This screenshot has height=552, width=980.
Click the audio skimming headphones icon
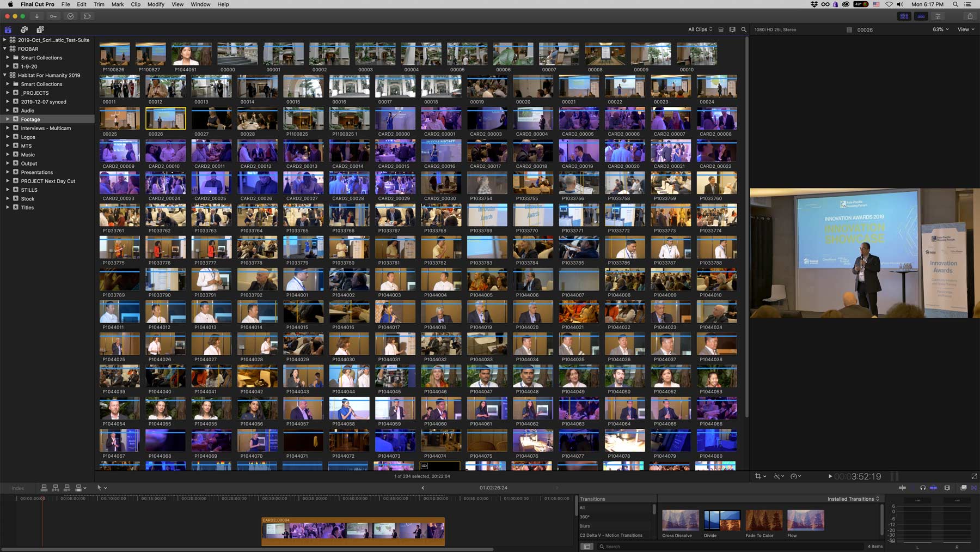click(923, 488)
